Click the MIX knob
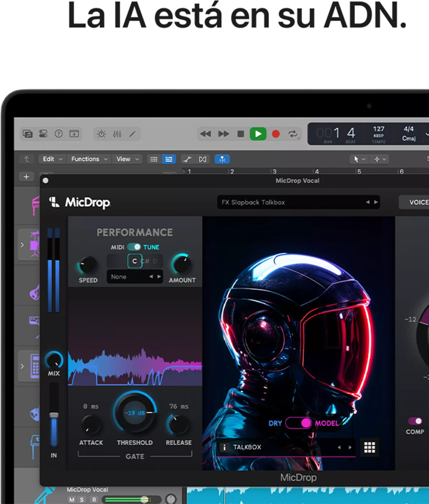 54,360
